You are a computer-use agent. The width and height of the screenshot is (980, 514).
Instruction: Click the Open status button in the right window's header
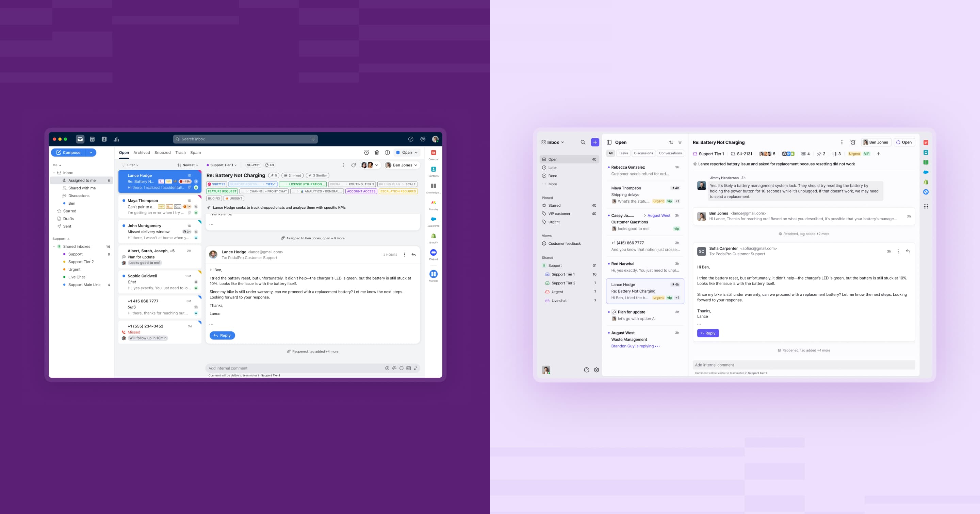[904, 142]
